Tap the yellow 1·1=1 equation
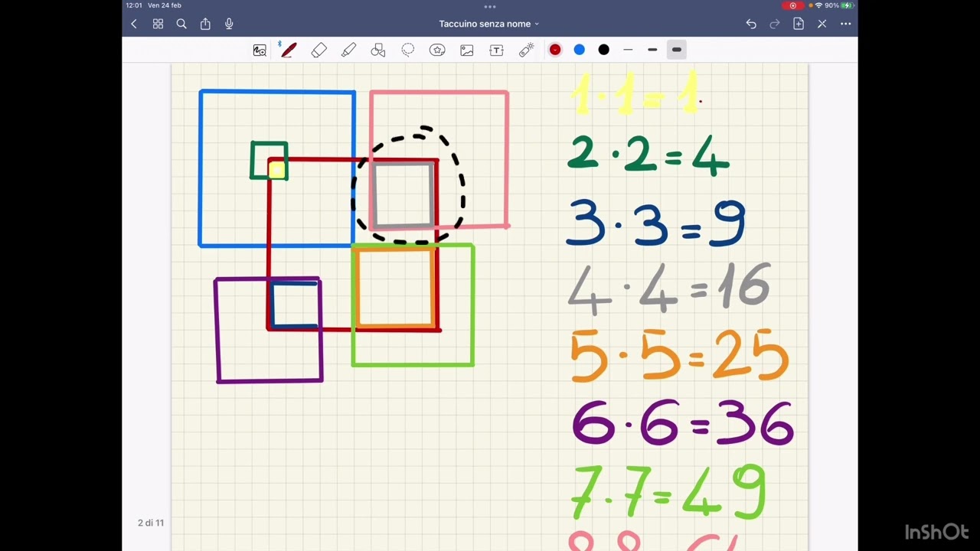Viewport: 980px width, 551px height. click(637, 93)
